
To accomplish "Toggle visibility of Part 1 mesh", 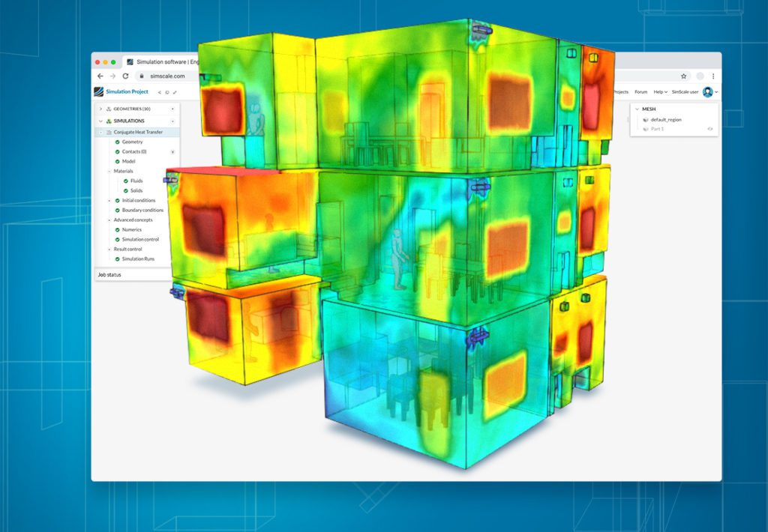I will coord(710,129).
